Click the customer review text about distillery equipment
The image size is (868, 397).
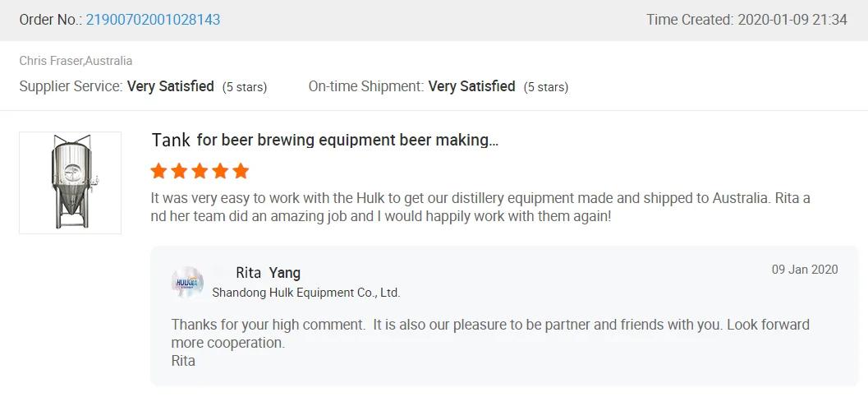tap(480, 207)
